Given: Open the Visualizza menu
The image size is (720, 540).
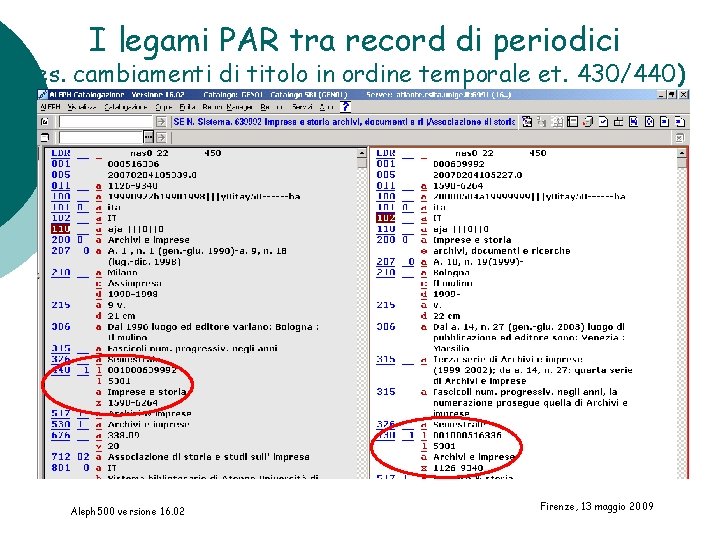Looking at the screenshot, I should pyautogui.click(x=82, y=107).
